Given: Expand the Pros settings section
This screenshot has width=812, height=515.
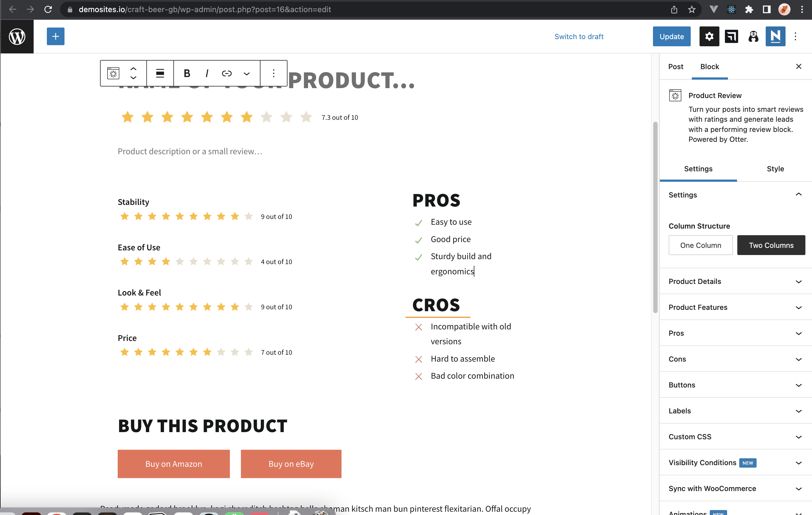Looking at the screenshot, I should [735, 333].
